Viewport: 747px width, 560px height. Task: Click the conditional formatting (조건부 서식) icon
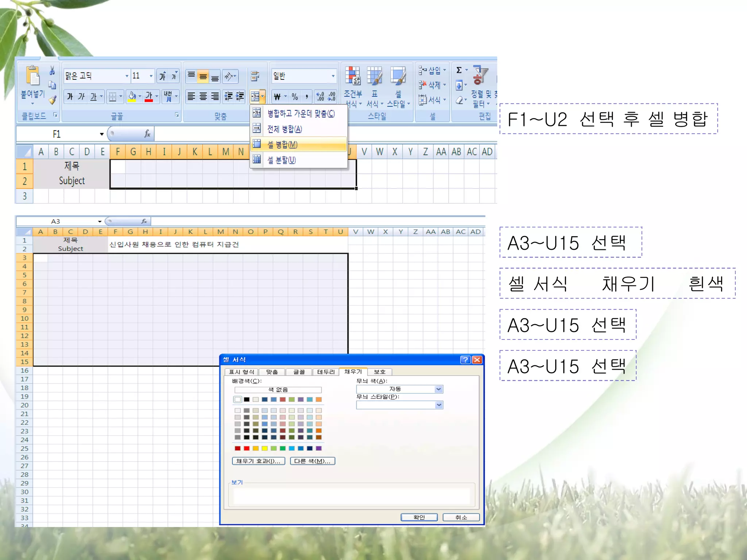point(353,76)
